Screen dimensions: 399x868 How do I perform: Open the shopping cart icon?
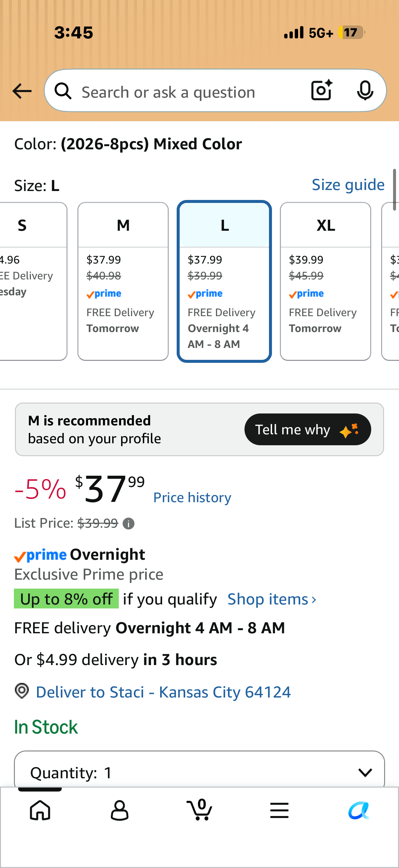click(199, 809)
